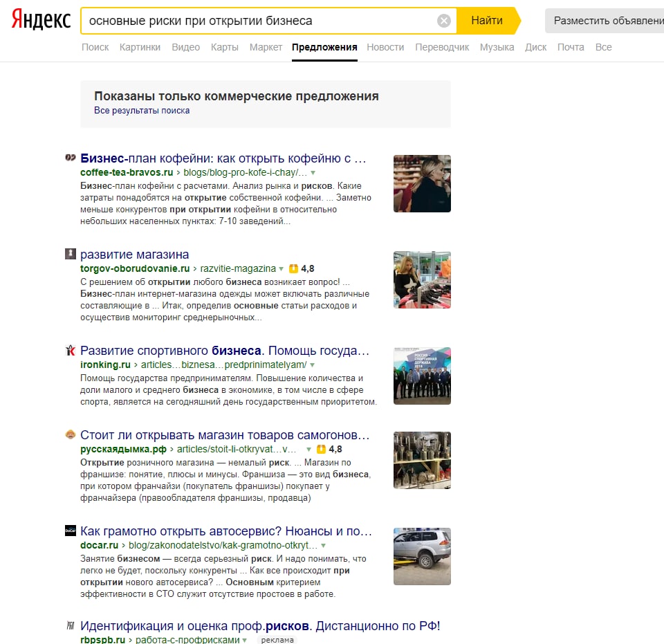664x644 pixels.
Task: Click the docar.ru domain link
Action: click(99, 545)
